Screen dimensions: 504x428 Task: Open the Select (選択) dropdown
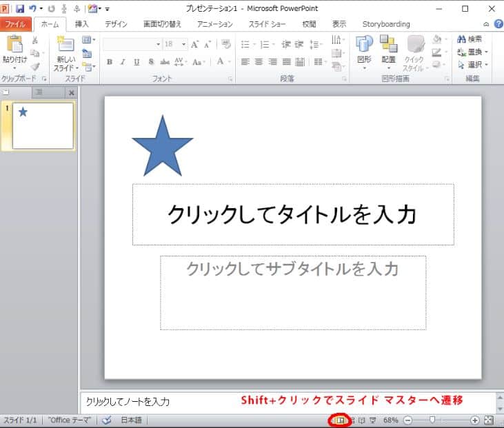(x=474, y=65)
